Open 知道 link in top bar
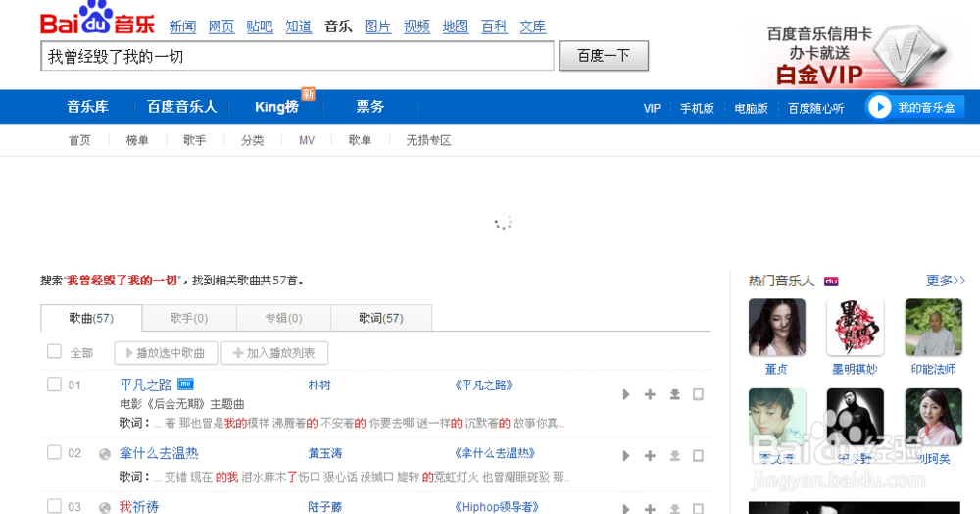The height and width of the screenshot is (514, 980). [299, 26]
